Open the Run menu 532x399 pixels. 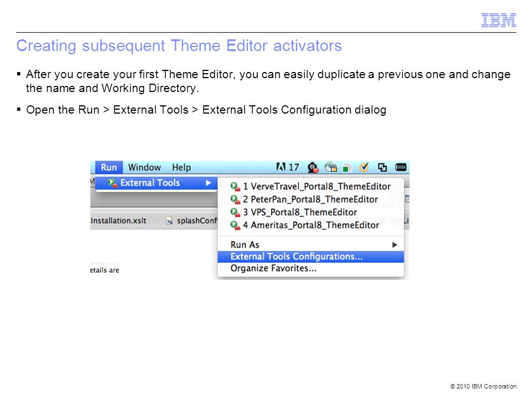click(109, 167)
